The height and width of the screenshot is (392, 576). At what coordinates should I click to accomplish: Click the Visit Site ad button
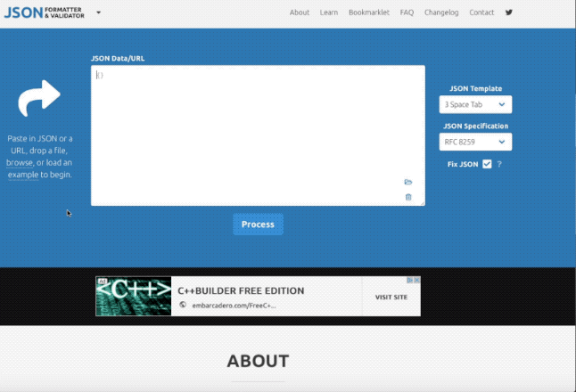[x=391, y=297]
